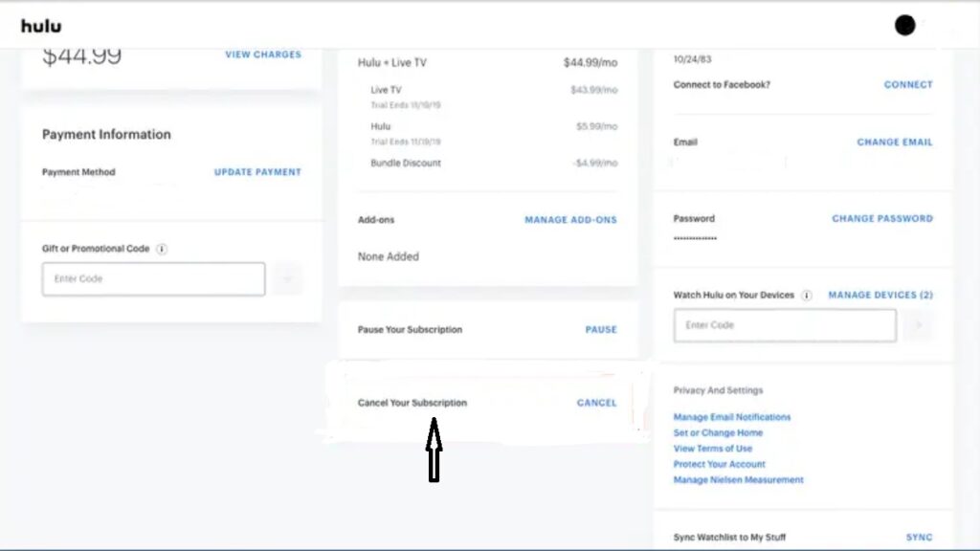Pause your subscription
The image size is (980, 551).
(x=601, y=330)
